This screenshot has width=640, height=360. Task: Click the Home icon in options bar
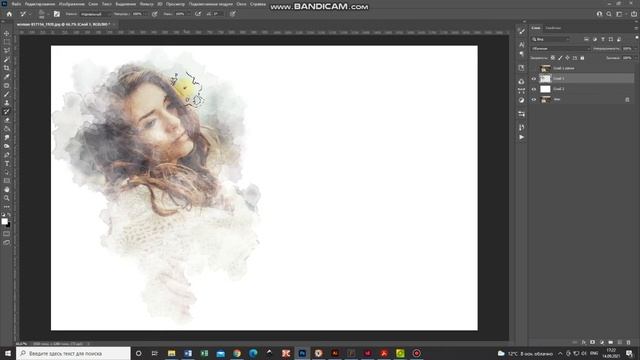pos(9,14)
